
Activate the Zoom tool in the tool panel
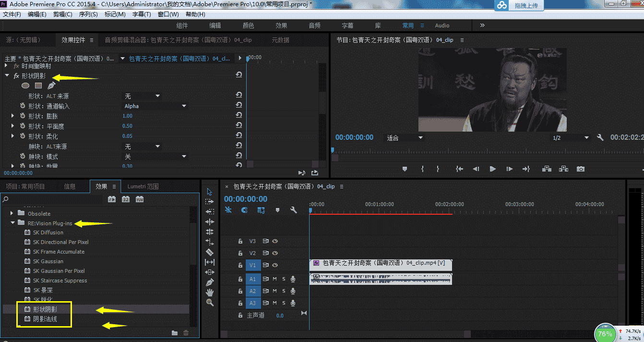click(x=210, y=302)
